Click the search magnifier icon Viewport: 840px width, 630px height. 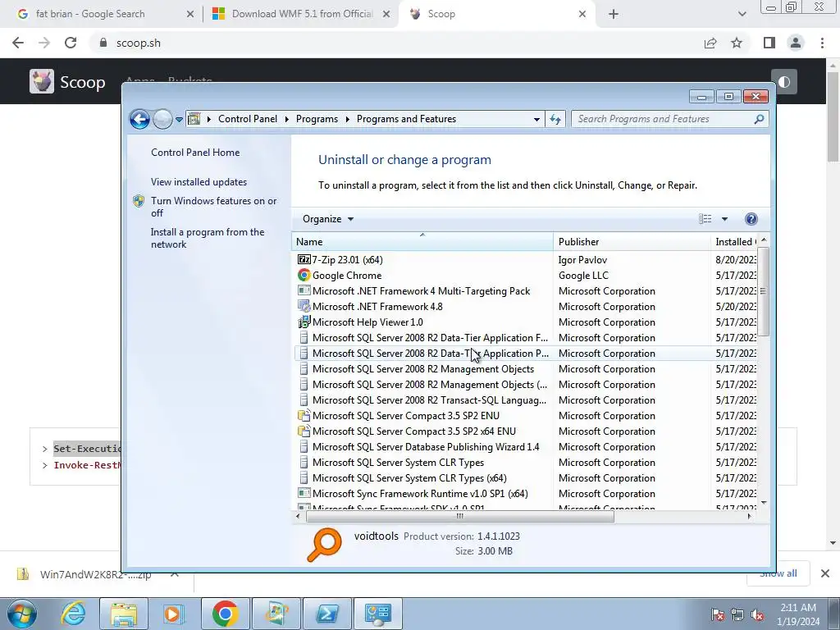coord(759,119)
